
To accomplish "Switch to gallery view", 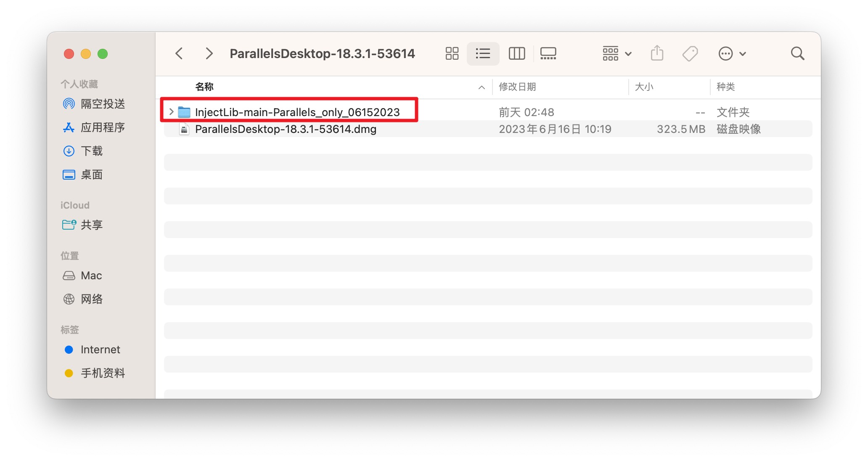I will coord(548,53).
